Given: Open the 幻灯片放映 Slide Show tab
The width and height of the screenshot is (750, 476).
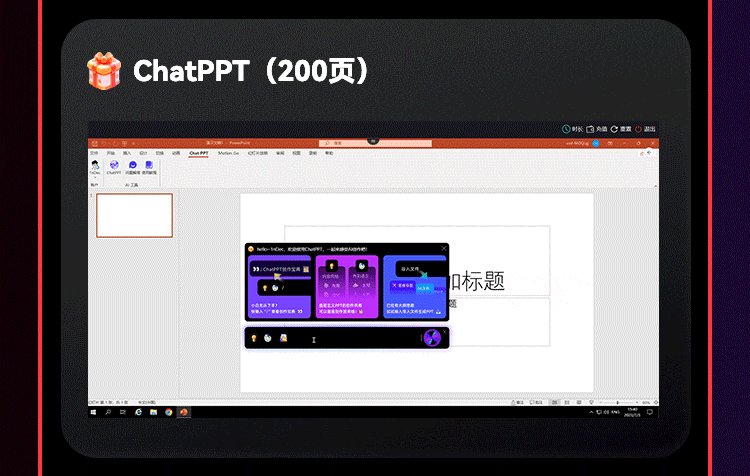Looking at the screenshot, I should 258,153.
